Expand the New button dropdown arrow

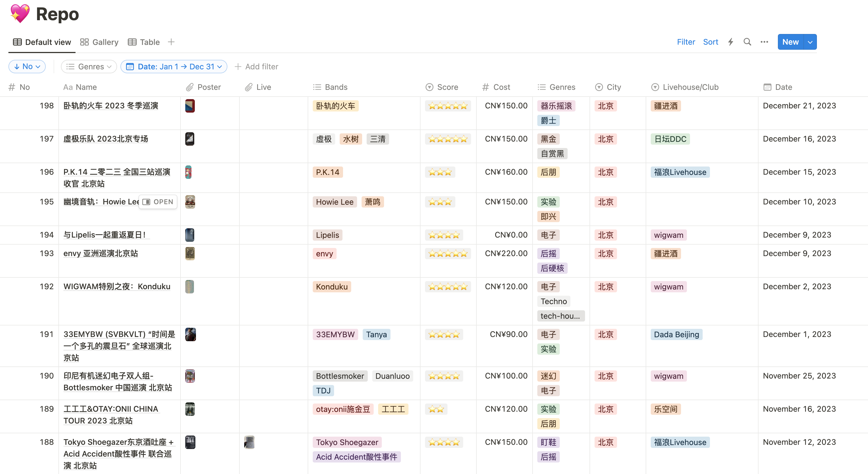click(x=810, y=42)
